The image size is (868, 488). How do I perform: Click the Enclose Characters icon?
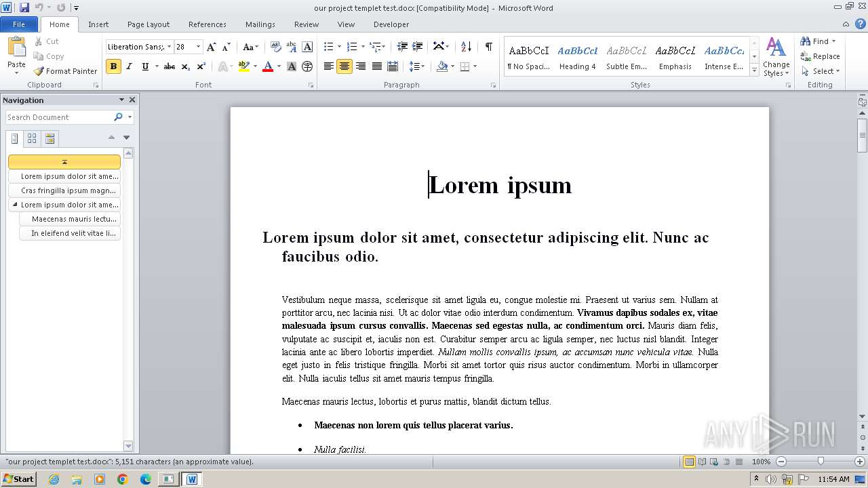coord(307,66)
